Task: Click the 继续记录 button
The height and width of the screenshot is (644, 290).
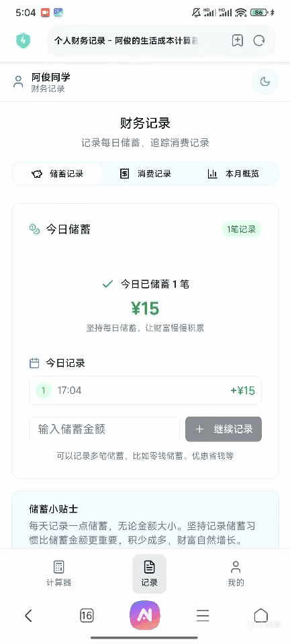Action: pyautogui.click(x=224, y=429)
